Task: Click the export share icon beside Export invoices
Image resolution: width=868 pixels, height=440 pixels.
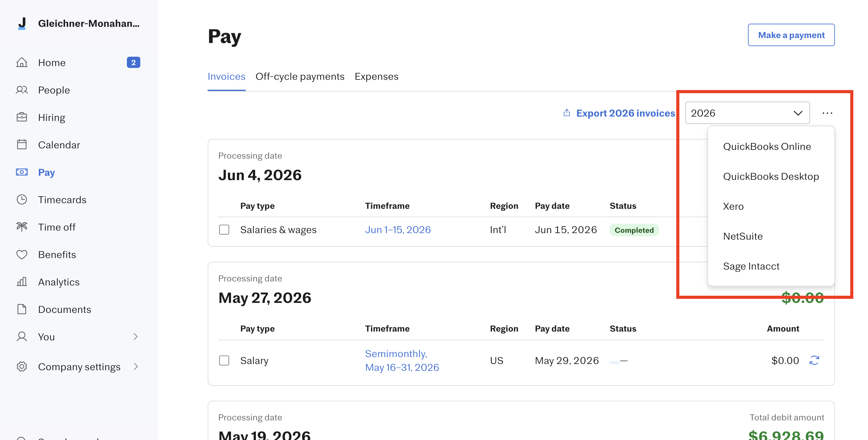Action: pos(567,113)
